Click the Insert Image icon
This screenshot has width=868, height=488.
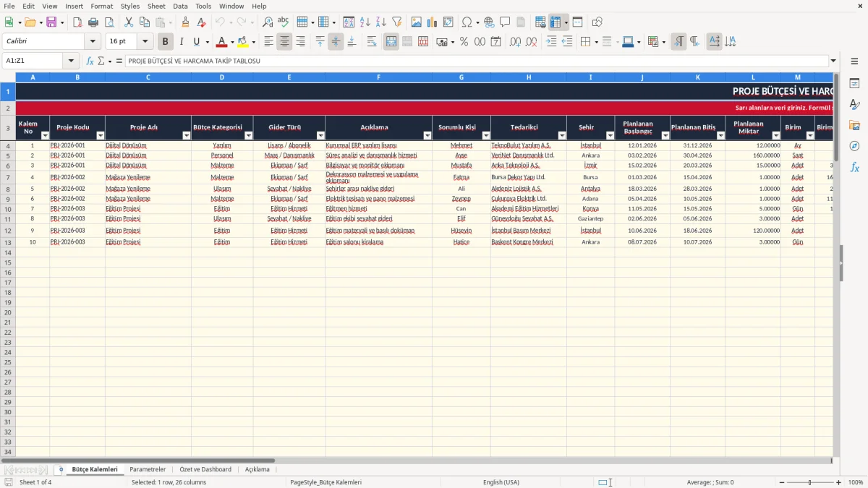[417, 22]
